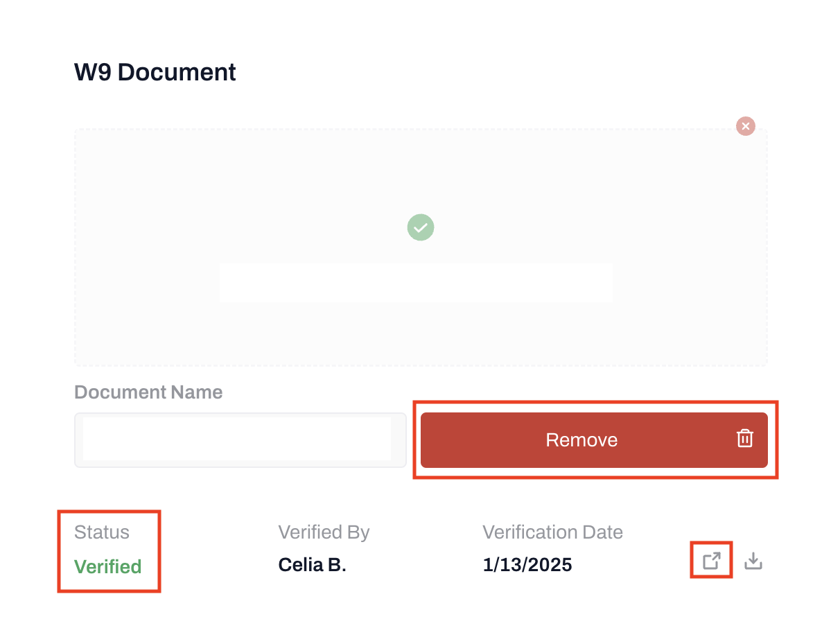
Task: Click the green Verified status text
Action: [x=108, y=566]
